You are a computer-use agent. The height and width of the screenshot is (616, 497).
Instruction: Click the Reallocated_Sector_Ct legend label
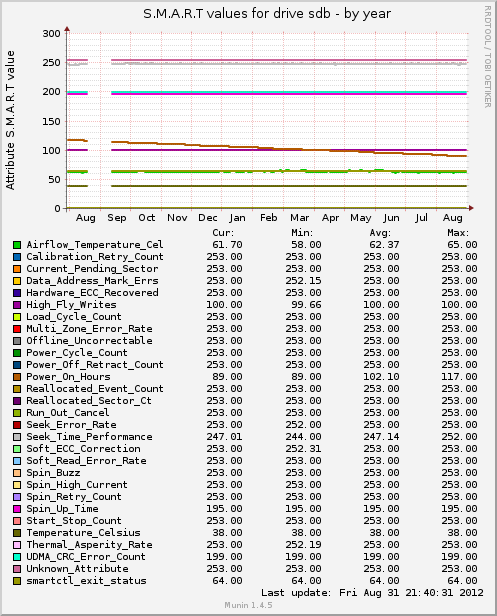click(x=89, y=401)
